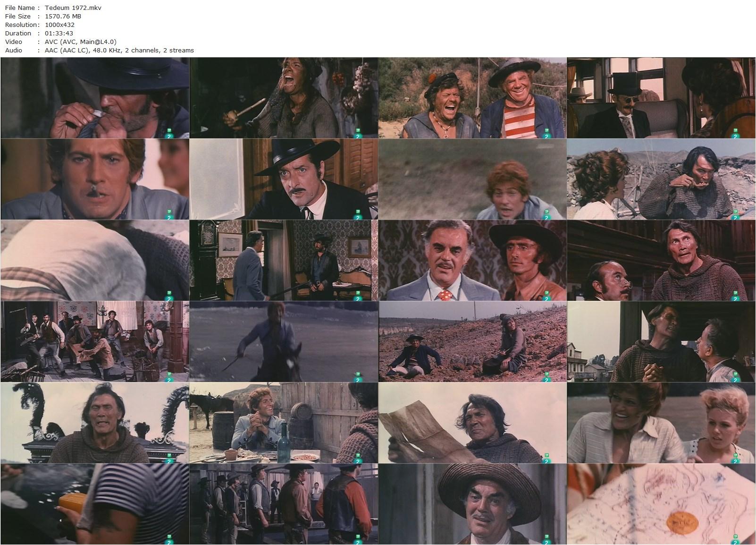Select the redhead and blonde women thumbnail

[661, 423]
